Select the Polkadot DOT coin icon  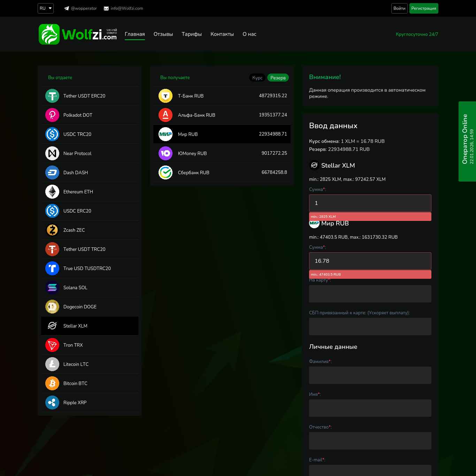(52, 115)
